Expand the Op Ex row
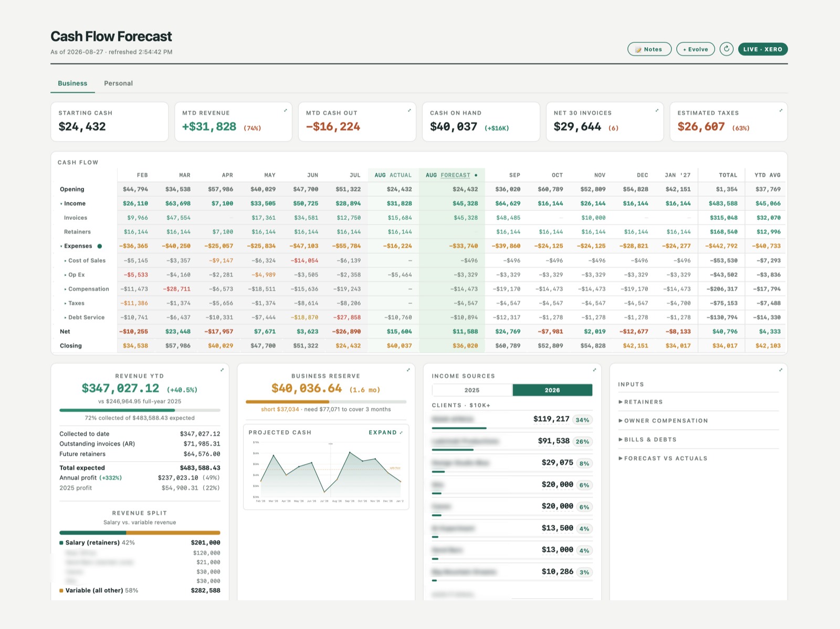Image resolution: width=840 pixels, height=629 pixels. pos(66,275)
